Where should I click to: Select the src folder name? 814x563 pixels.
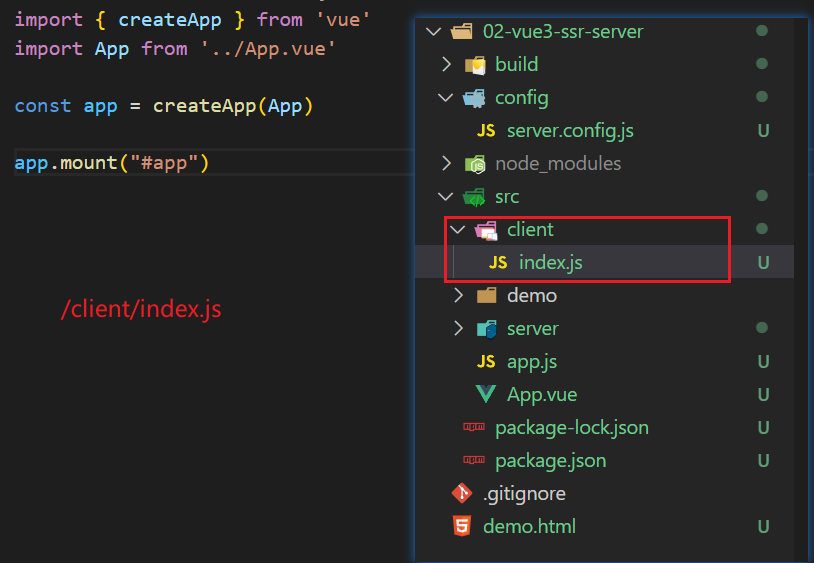tap(507, 197)
